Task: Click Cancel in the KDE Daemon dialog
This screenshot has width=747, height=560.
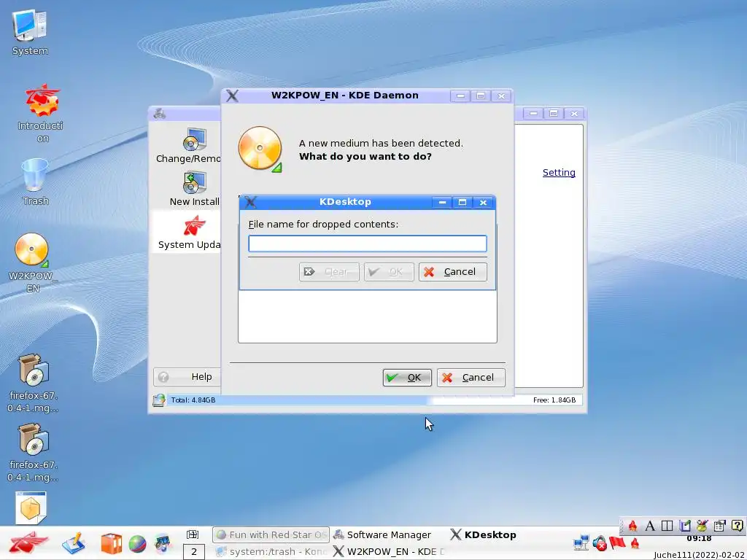Action: pos(471,378)
